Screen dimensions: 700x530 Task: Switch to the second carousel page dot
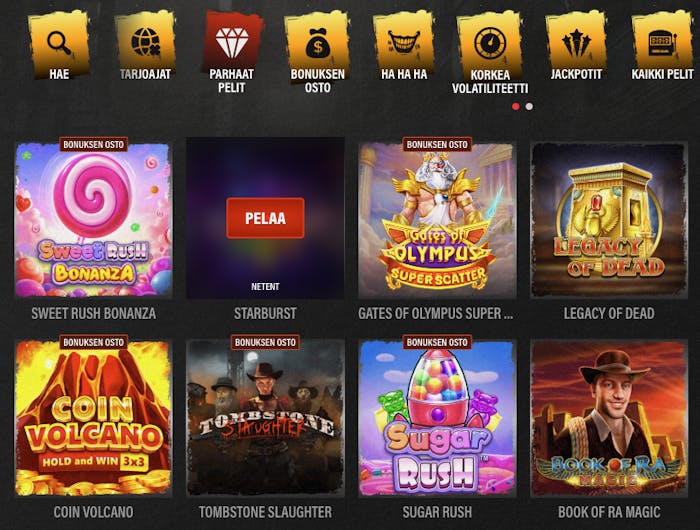(529, 106)
